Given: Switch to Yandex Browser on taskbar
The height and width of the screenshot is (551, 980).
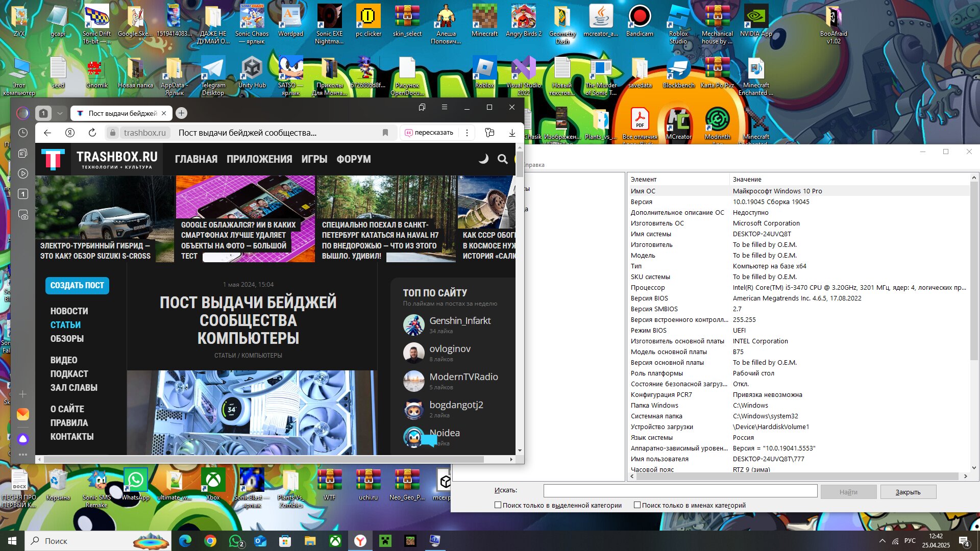Looking at the screenshot, I should pyautogui.click(x=360, y=541).
